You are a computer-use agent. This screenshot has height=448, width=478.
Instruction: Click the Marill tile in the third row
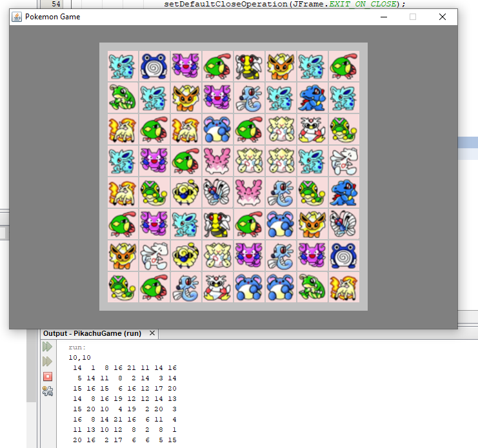coord(217,130)
